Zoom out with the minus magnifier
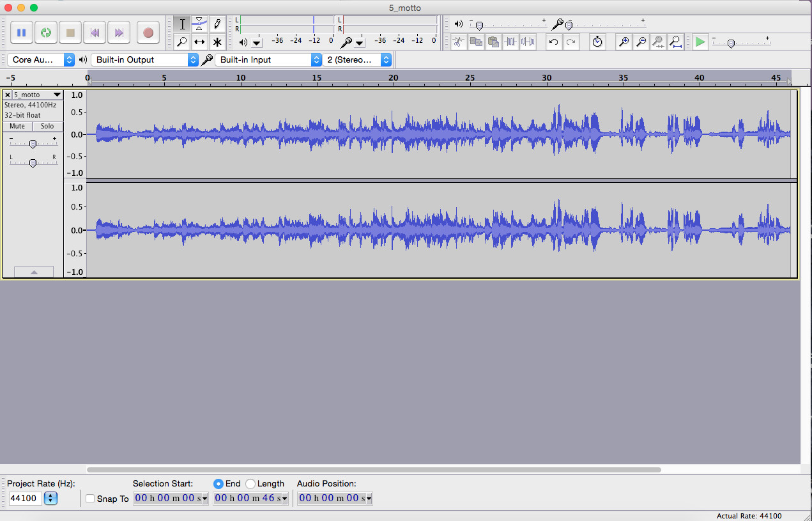812x521 pixels. point(641,42)
